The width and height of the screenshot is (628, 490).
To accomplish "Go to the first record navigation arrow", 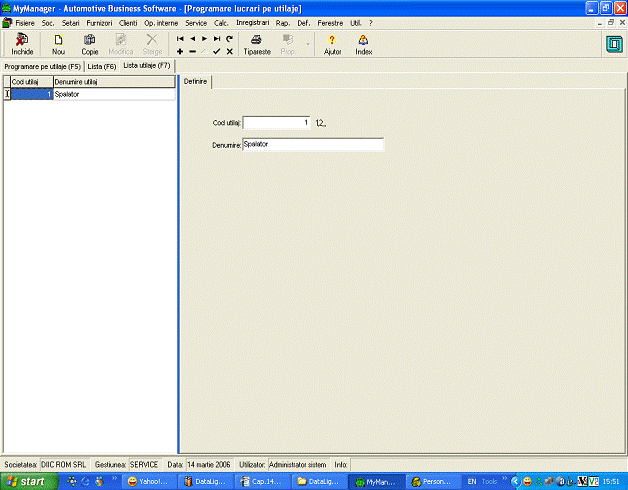I will click(x=180, y=38).
